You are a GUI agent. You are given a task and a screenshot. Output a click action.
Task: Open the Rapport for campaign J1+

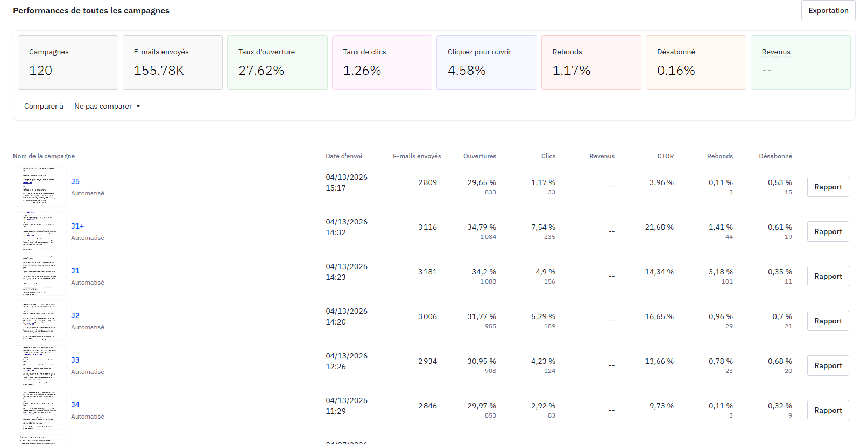pos(828,231)
